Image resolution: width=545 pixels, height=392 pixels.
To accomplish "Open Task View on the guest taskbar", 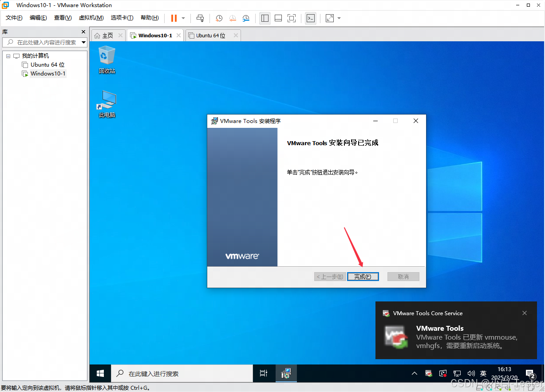I will point(264,373).
